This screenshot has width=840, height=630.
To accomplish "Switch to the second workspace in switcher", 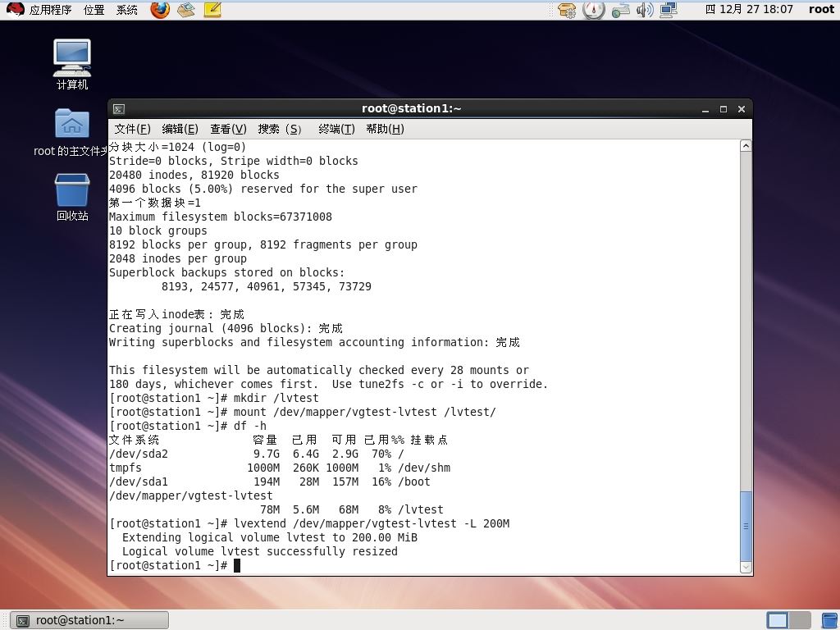I will coord(800,620).
